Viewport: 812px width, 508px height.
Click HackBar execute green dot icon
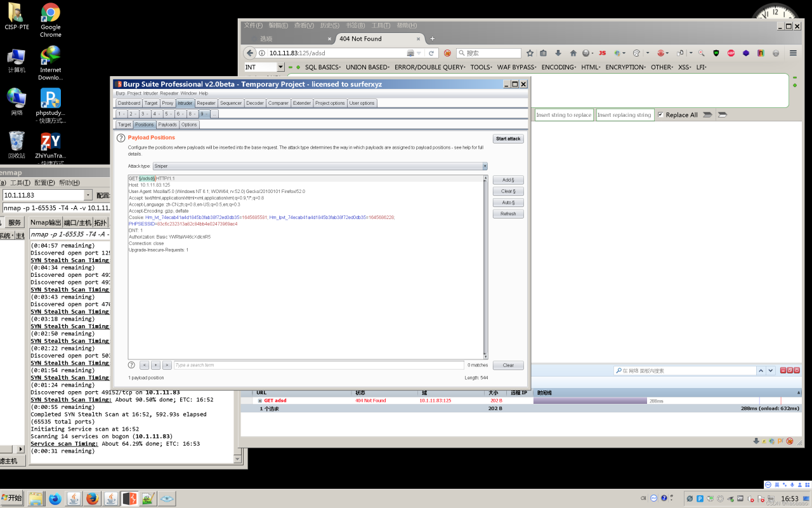pos(298,67)
